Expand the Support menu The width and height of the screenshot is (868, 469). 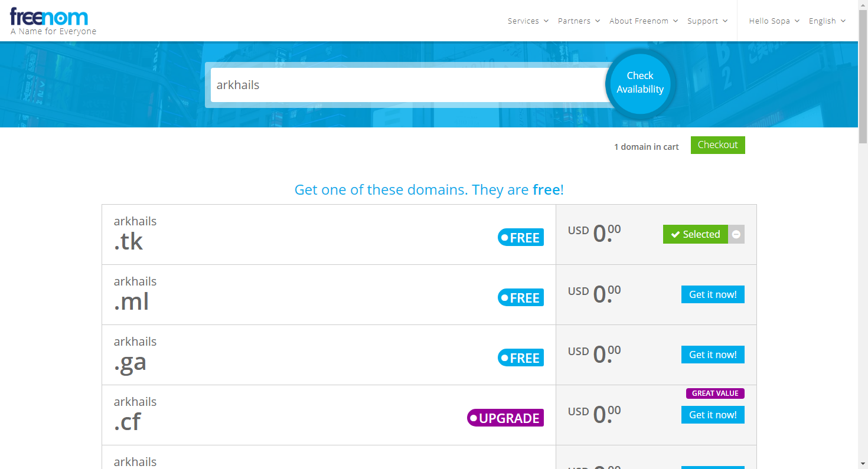[707, 21]
